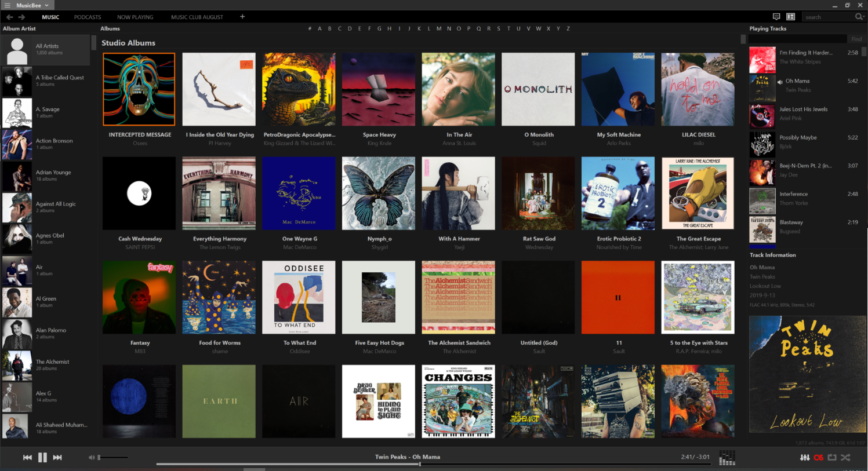
Task: Open the panel layout icon in the toolbar
Action: tap(790, 17)
